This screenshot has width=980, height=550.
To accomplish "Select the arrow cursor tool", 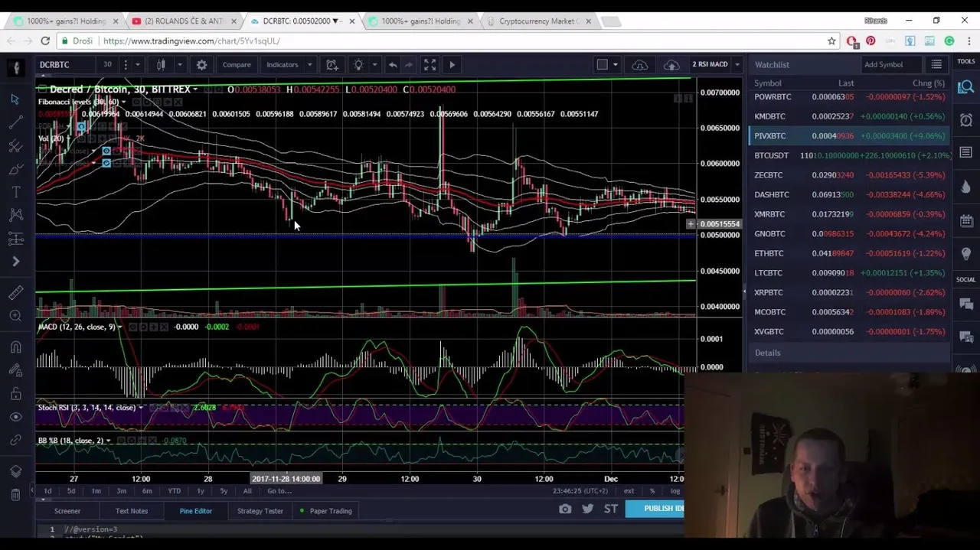I will pos(15,99).
